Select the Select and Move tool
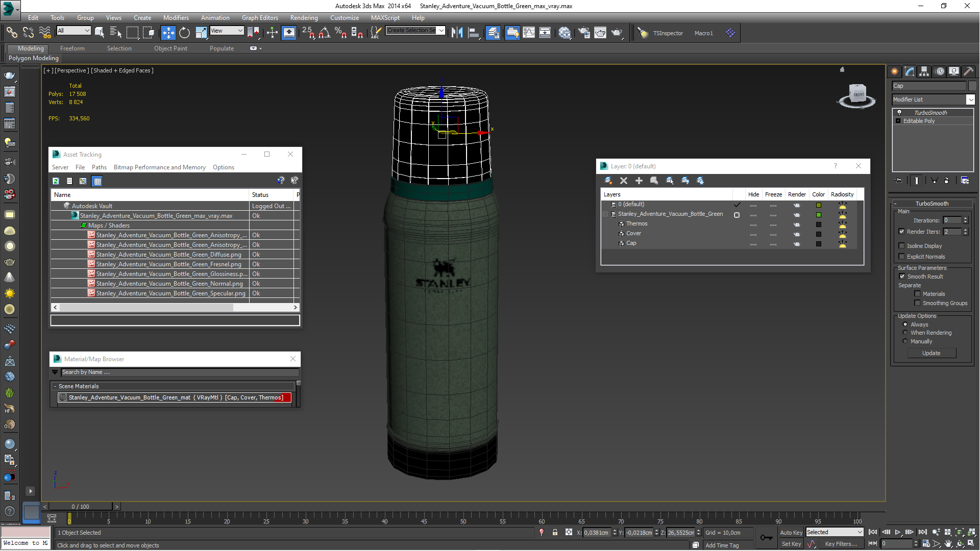 coord(168,33)
